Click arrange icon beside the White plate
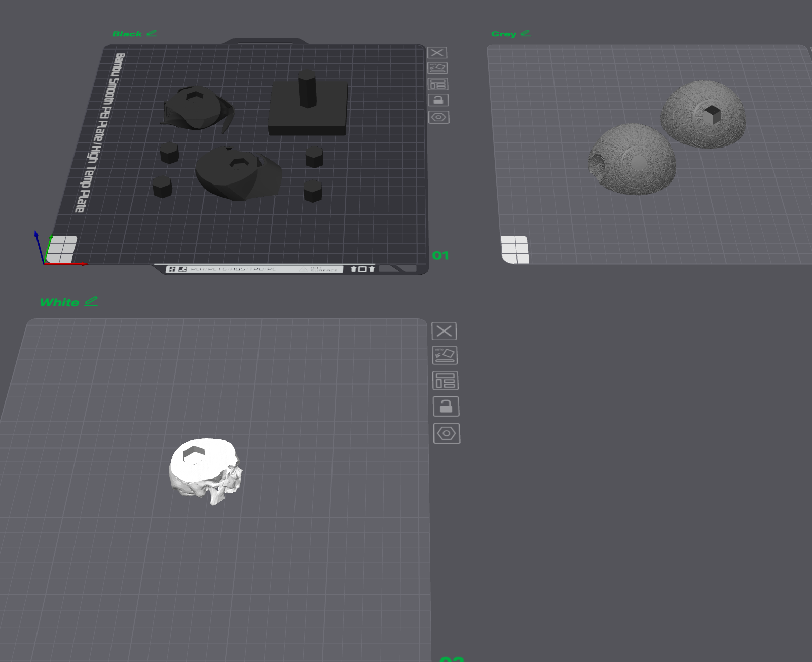The height and width of the screenshot is (662, 812). 445,380
